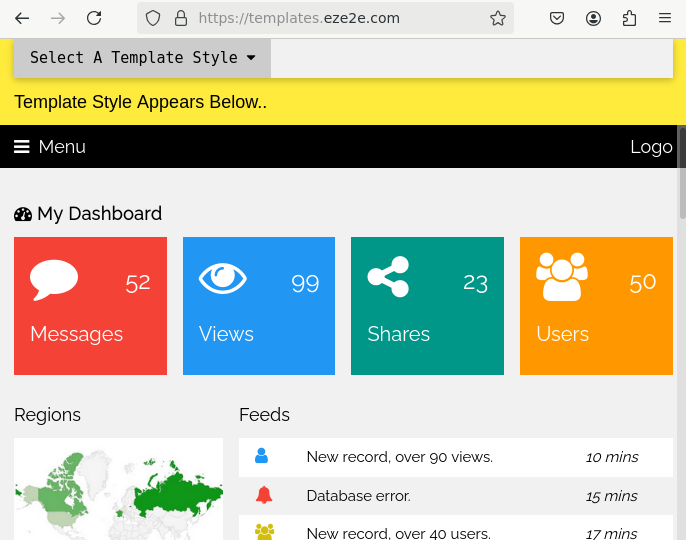Open the Select A Template Style dropdown
Image resolution: width=686 pixels, height=540 pixels.
[x=142, y=58]
